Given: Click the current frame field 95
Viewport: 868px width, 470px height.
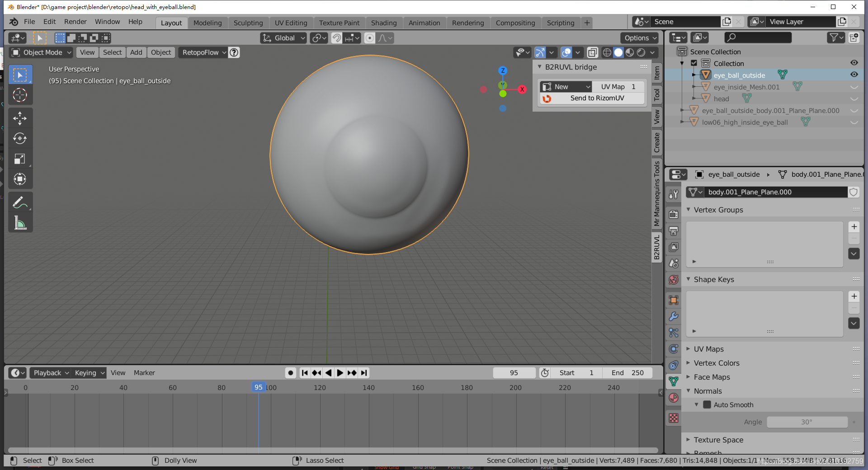Looking at the screenshot, I should tap(514, 373).
